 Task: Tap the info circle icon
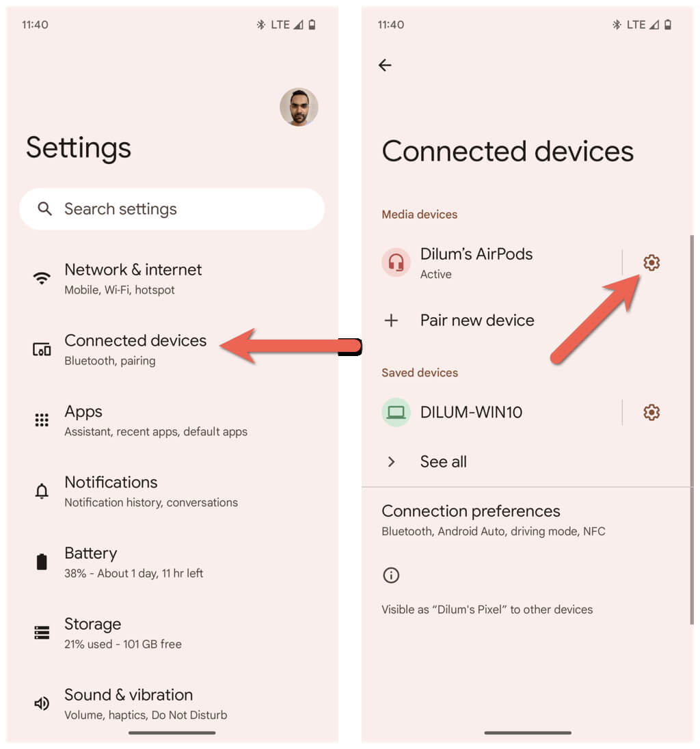coord(391,575)
